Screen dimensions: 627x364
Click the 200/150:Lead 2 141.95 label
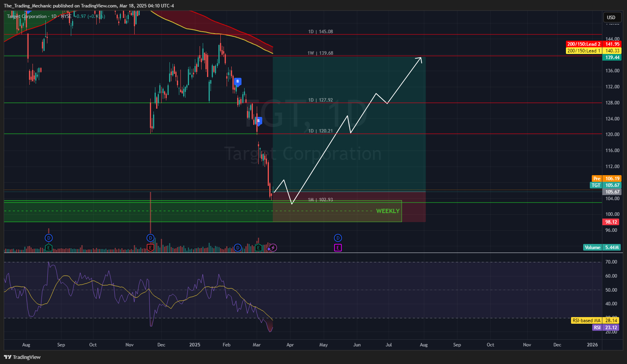[593, 44]
